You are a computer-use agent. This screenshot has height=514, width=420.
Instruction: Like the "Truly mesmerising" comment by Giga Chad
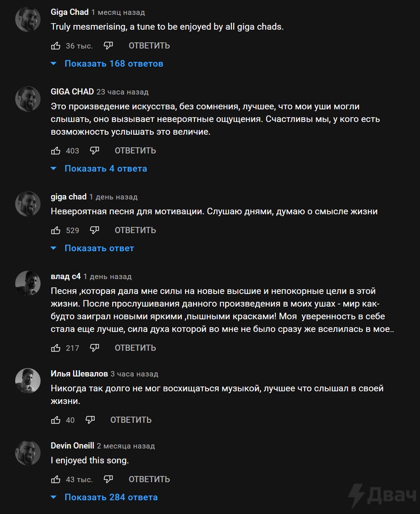click(x=56, y=46)
